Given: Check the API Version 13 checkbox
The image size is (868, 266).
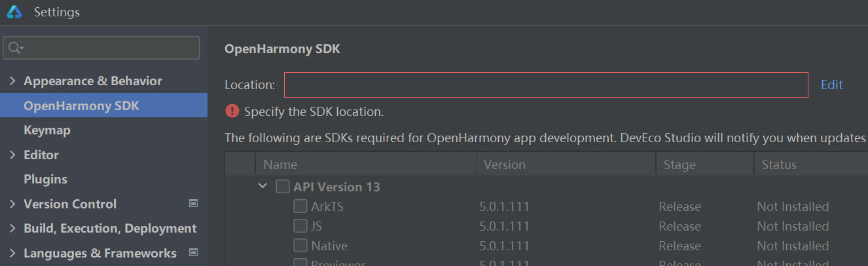Looking at the screenshot, I should click(x=282, y=187).
